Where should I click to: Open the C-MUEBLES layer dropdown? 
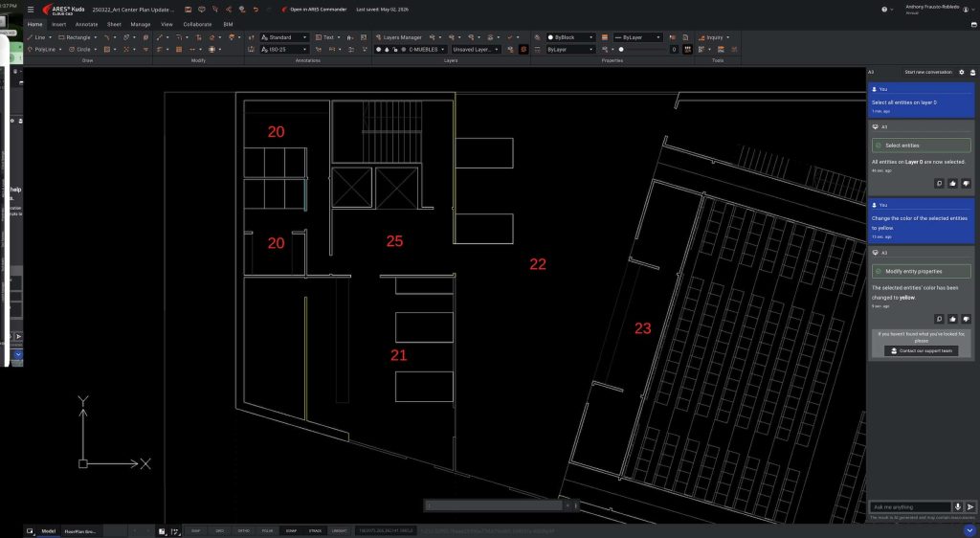411,50
